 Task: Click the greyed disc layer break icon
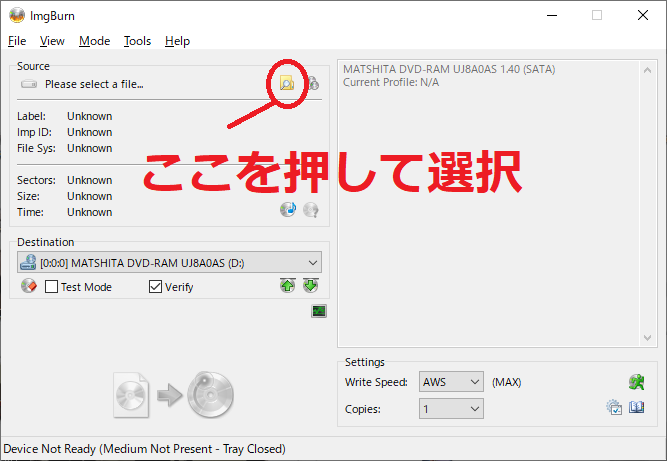(x=311, y=210)
